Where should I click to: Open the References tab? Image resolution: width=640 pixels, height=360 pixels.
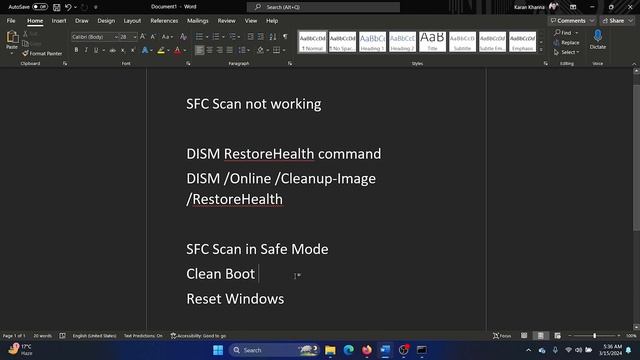164,20
